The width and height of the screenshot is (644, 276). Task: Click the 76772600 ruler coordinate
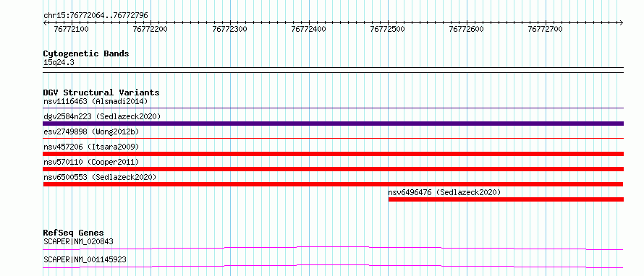tap(467, 29)
